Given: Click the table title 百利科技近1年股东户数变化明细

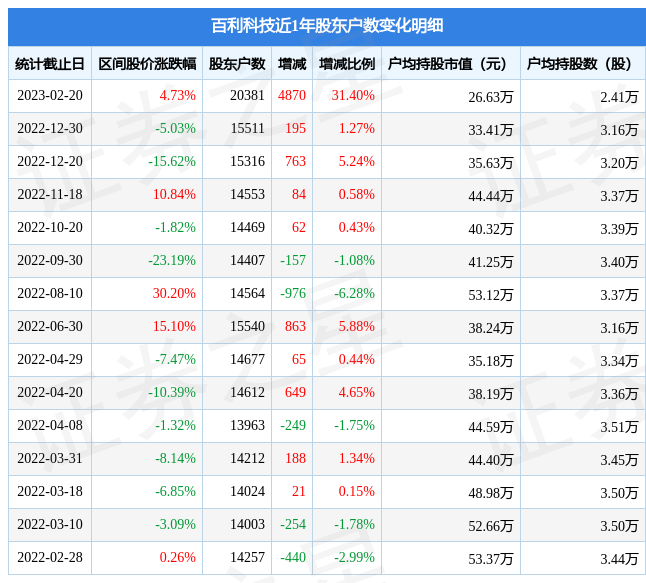Looking at the screenshot, I should pos(327,26).
